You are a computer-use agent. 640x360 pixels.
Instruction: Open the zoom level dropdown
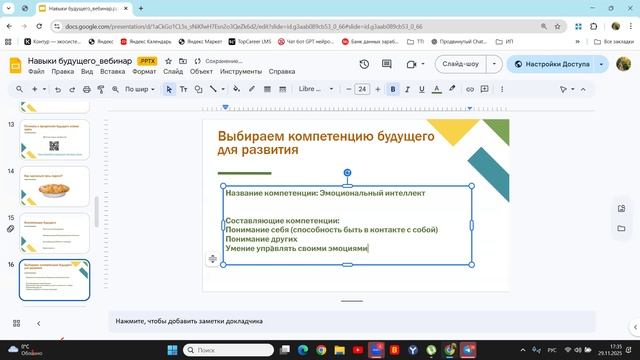tap(140, 89)
